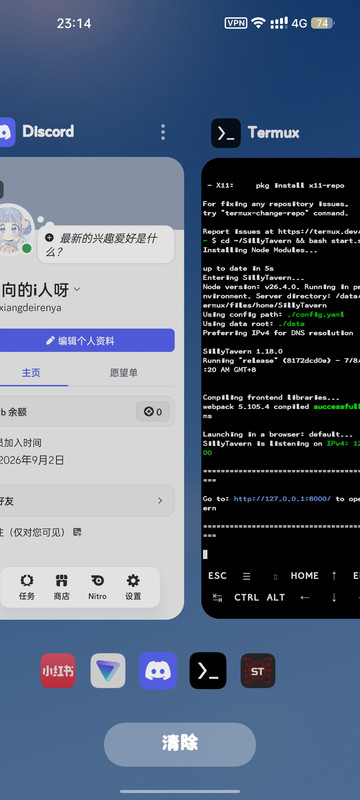
Task: Tap the 清除 clear-all button
Action: pyautogui.click(x=179, y=744)
